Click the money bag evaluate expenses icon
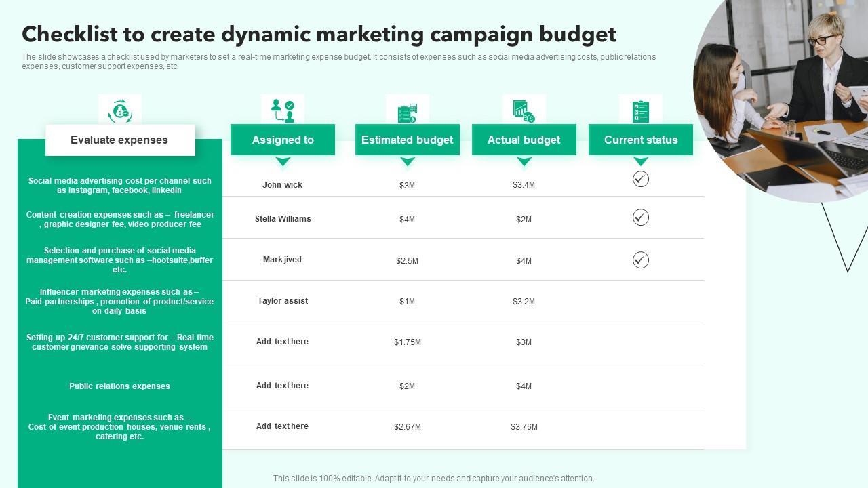The image size is (868, 488). (x=120, y=111)
